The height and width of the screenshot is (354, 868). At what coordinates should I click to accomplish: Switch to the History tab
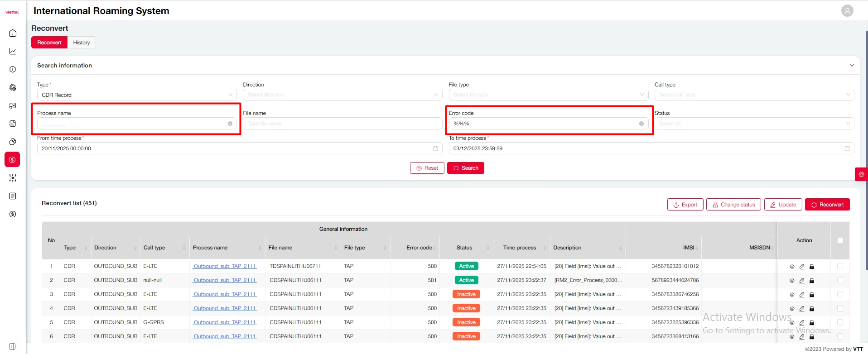coord(82,43)
